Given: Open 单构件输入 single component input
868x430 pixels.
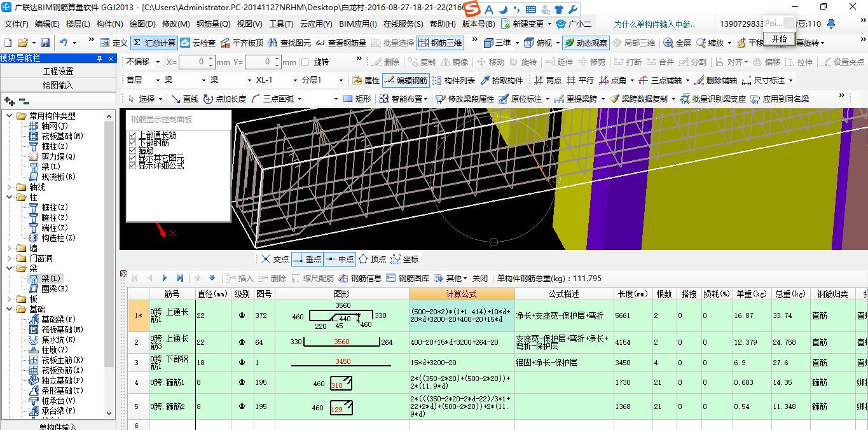Looking at the screenshot, I should coord(58,426).
